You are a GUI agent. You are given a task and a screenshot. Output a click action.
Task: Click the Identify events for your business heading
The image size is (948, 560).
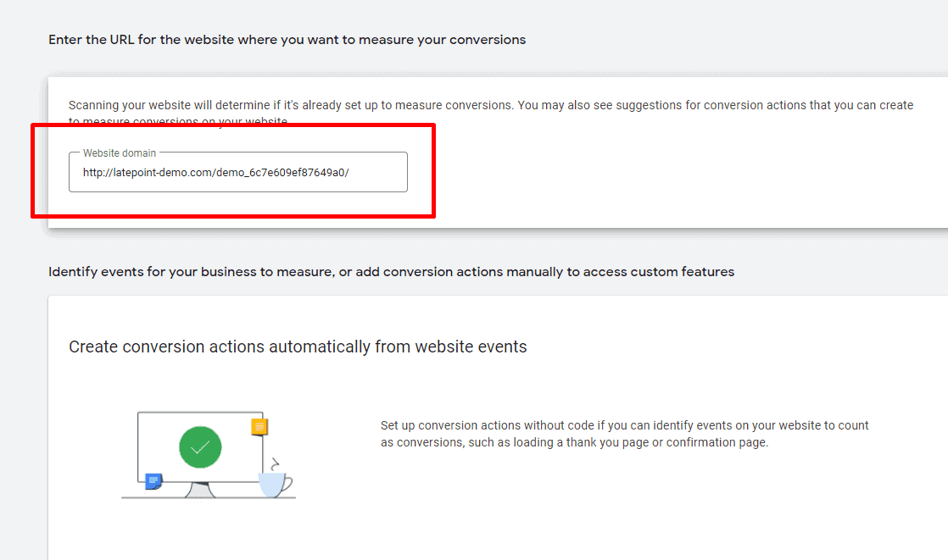click(x=390, y=271)
